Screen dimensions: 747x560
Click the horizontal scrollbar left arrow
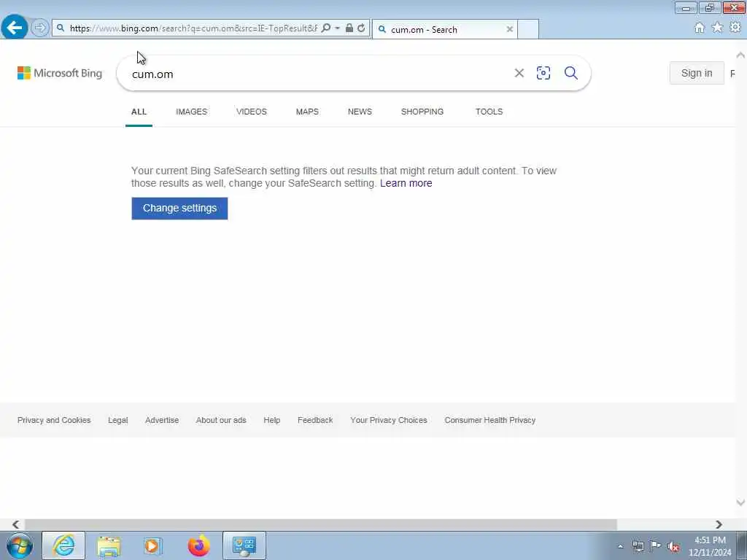16,524
